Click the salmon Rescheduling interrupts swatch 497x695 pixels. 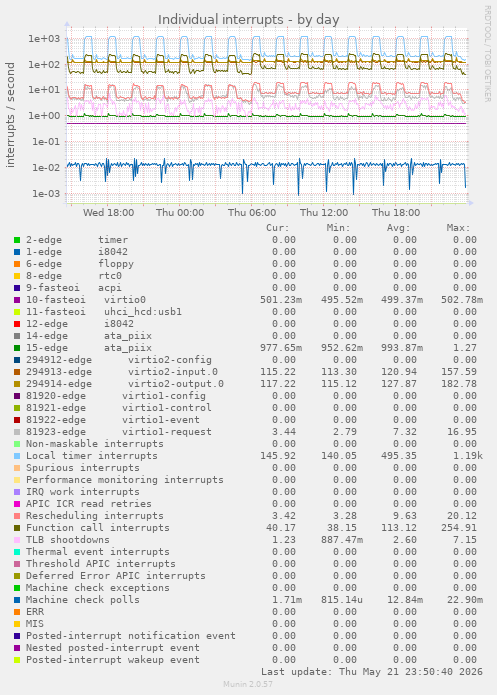[17, 516]
